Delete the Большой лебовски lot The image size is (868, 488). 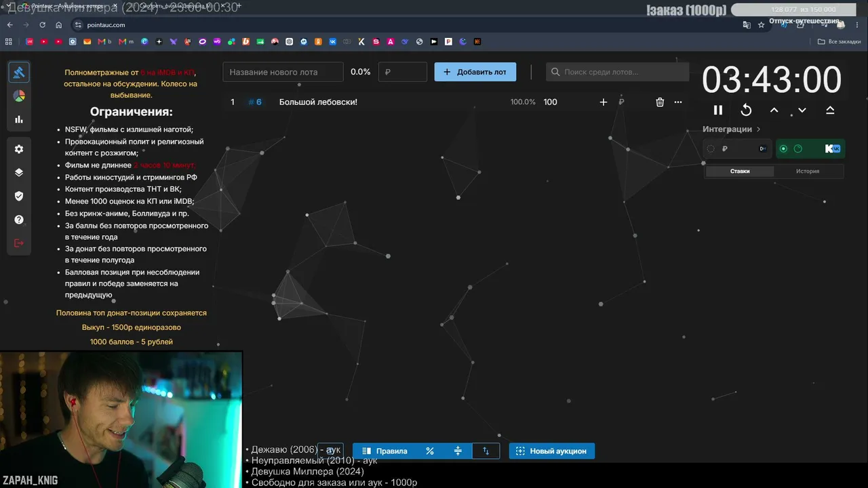pos(660,102)
